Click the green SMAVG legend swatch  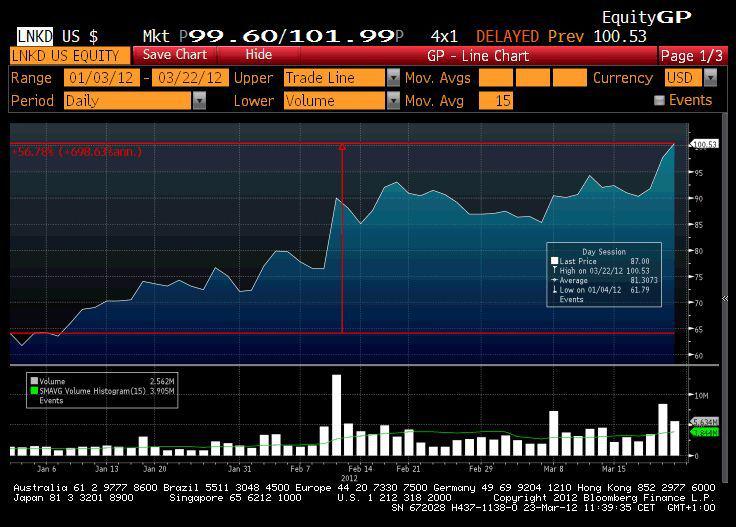34,390
